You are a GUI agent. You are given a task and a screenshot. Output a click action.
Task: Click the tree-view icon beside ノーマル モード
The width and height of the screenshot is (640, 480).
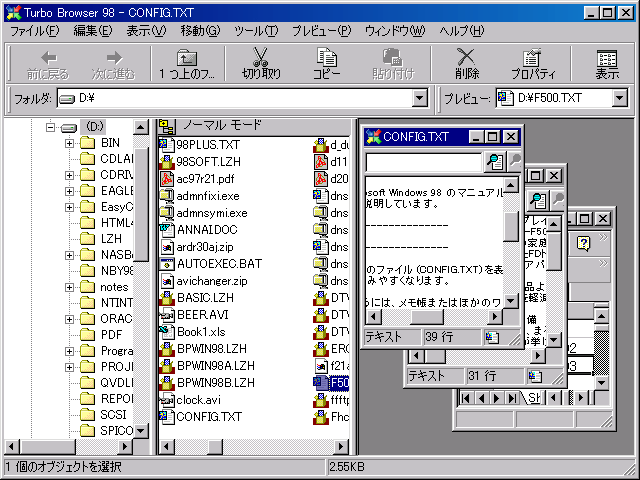coord(167,127)
